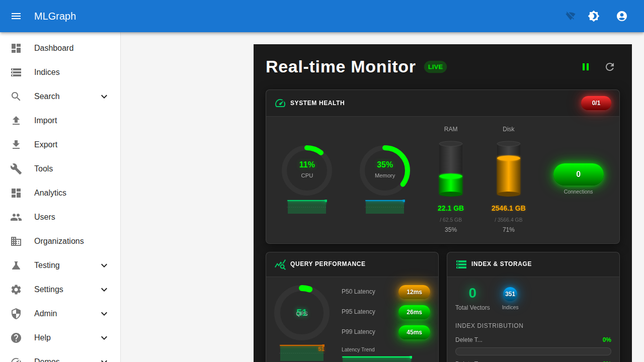Screen dimensions: 644x362
Task: Expand the Settings section
Action: pyautogui.click(x=104, y=289)
